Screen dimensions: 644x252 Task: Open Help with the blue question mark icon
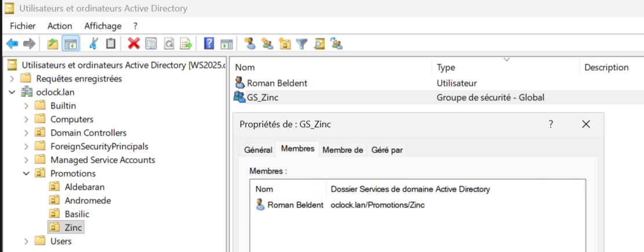(x=209, y=43)
